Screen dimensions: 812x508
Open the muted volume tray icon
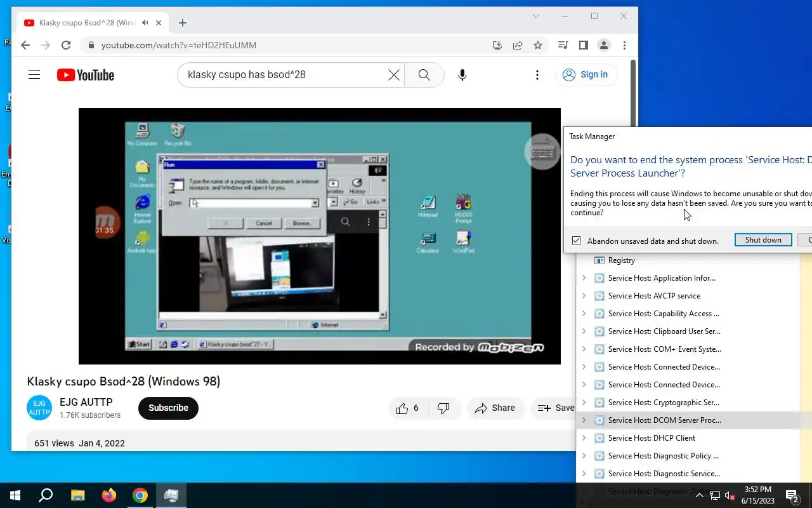tap(730, 495)
